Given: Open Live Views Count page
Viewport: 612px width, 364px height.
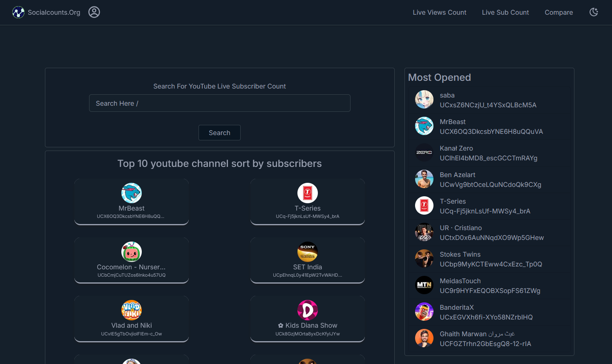Looking at the screenshot, I should point(440,12).
